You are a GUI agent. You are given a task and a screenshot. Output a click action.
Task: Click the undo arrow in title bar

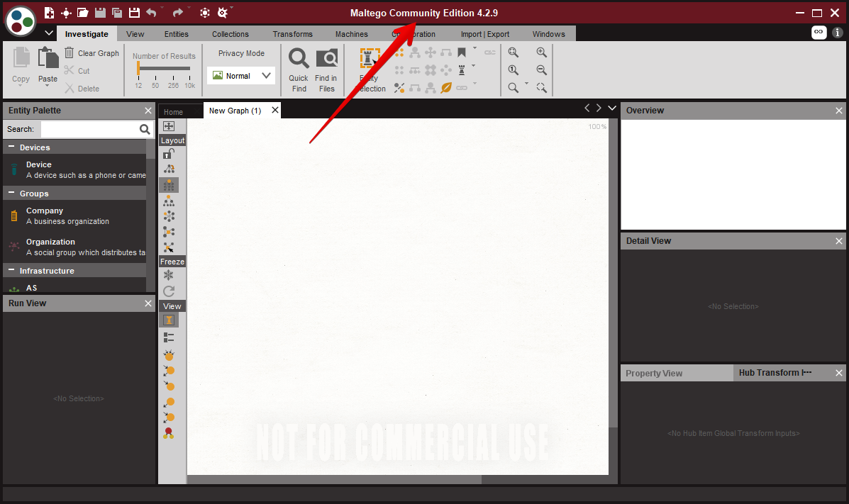(151, 13)
